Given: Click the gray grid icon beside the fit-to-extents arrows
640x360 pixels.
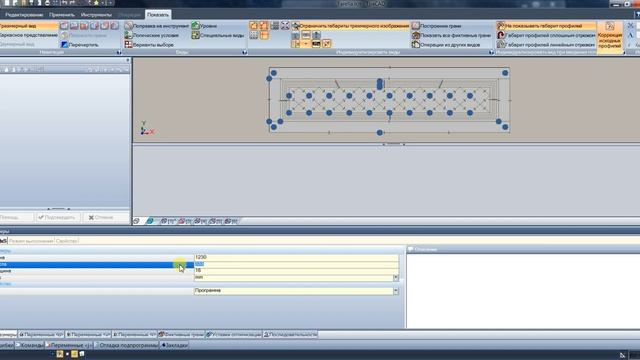Looking at the screenshot, I should [x=275, y=26].
